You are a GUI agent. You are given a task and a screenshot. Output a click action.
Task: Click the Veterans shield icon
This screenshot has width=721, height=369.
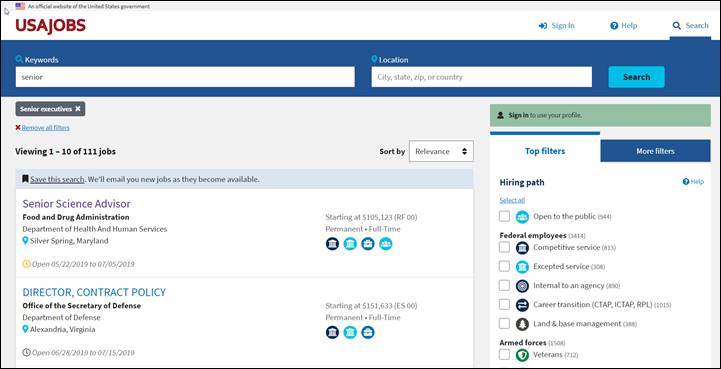[x=522, y=355]
